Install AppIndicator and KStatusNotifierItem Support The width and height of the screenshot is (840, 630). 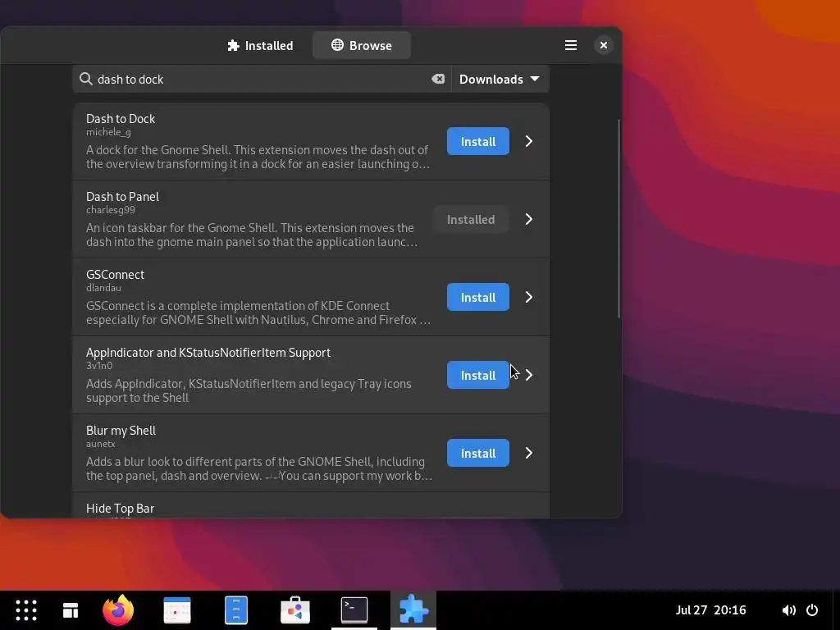click(478, 376)
